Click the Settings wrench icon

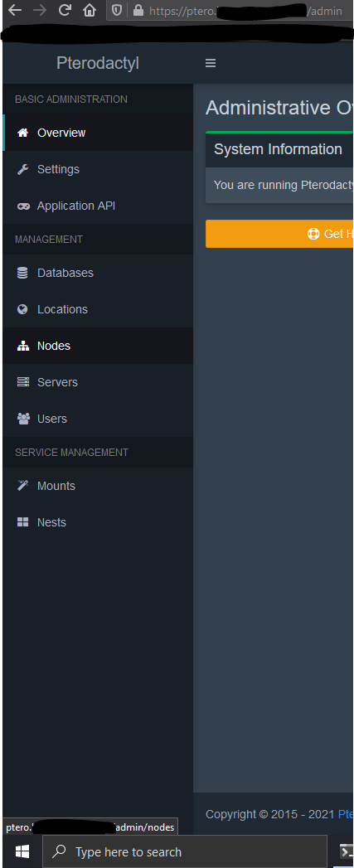(x=22, y=169)
